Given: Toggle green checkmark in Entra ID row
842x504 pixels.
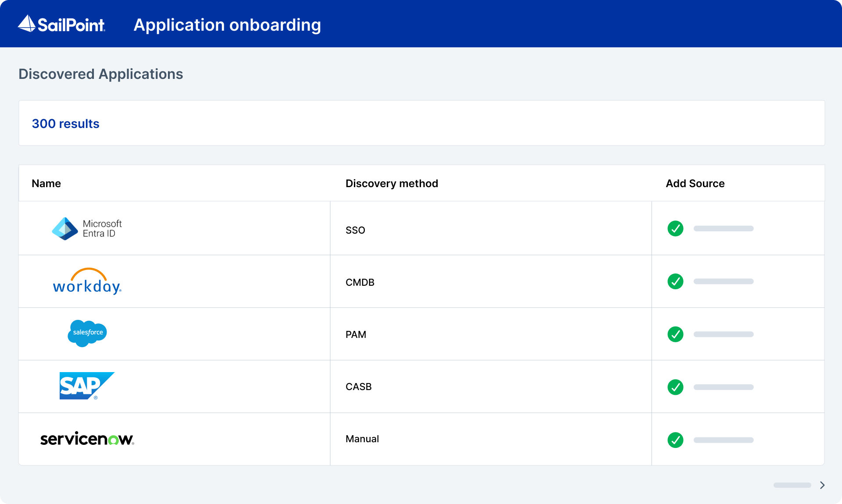Looking at the screenshot, I should 675,228.
